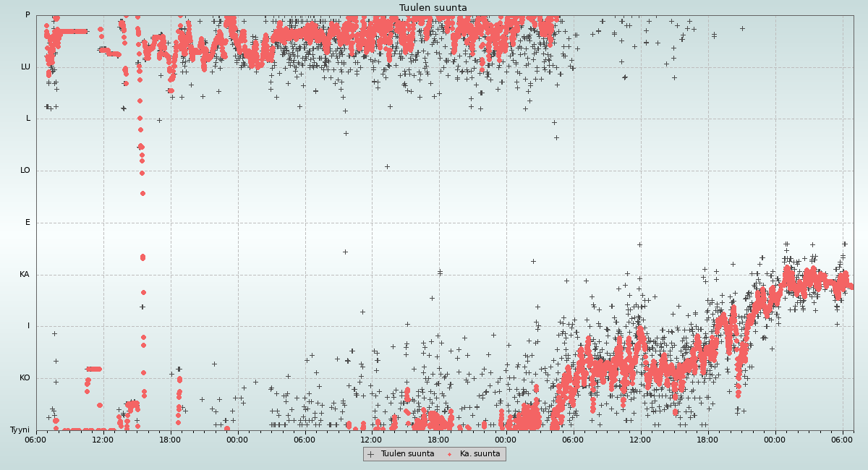
Task: Click the 'L' direction label on the y-axis
Action: [x=28, y=119]
